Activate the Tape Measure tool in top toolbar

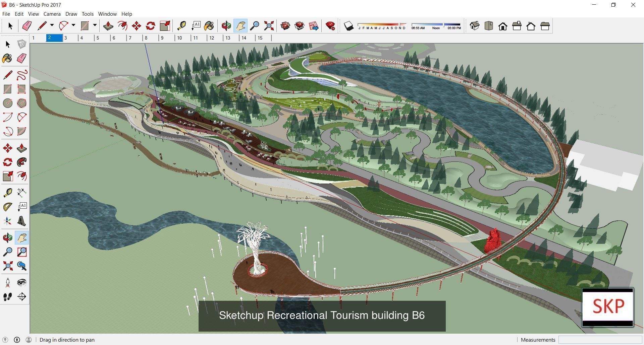[181, 26]
